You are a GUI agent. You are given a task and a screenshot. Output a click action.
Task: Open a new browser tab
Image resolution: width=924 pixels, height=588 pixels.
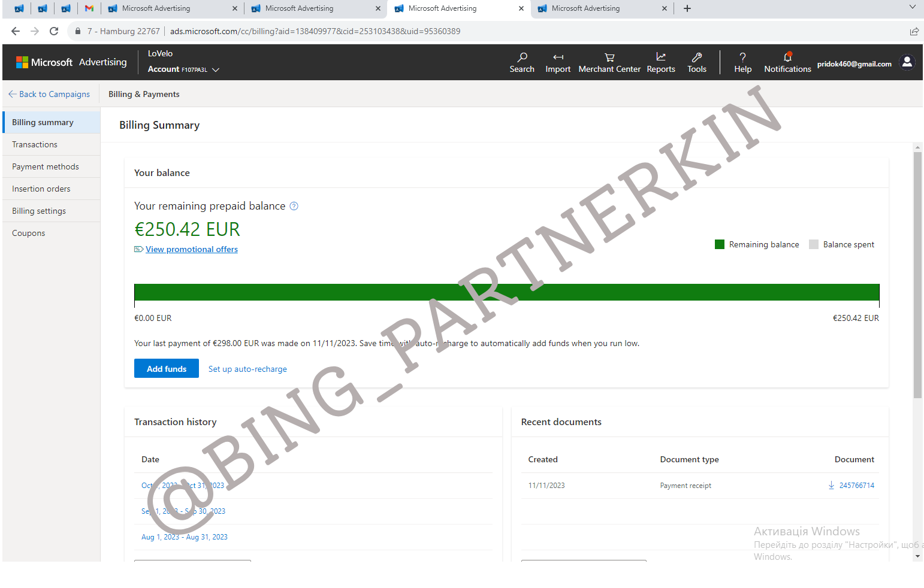(x=687, y=8)
